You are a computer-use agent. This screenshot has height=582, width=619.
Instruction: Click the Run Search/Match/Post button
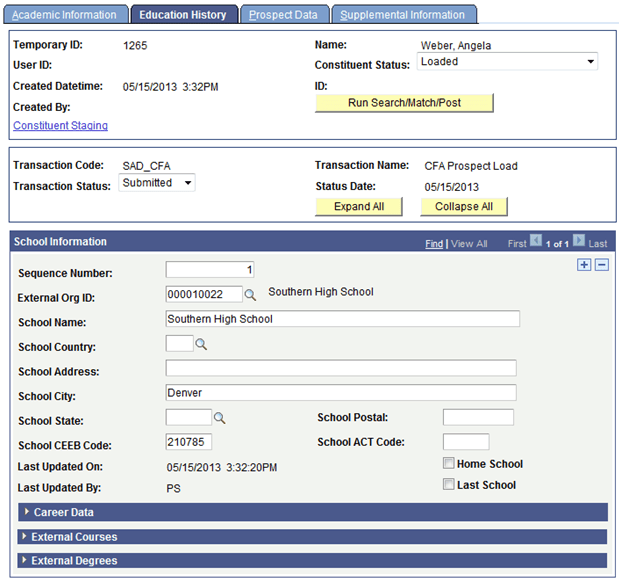404,103
